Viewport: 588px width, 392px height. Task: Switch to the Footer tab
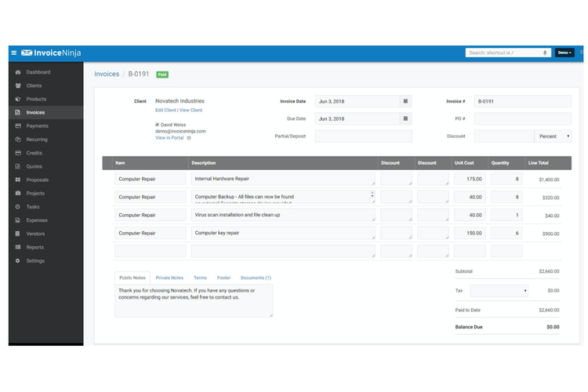pos(223,278)
